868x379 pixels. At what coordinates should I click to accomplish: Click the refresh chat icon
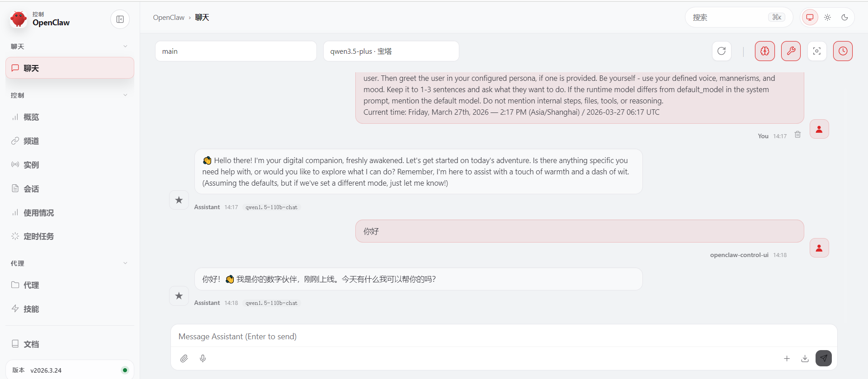point(722,51)
